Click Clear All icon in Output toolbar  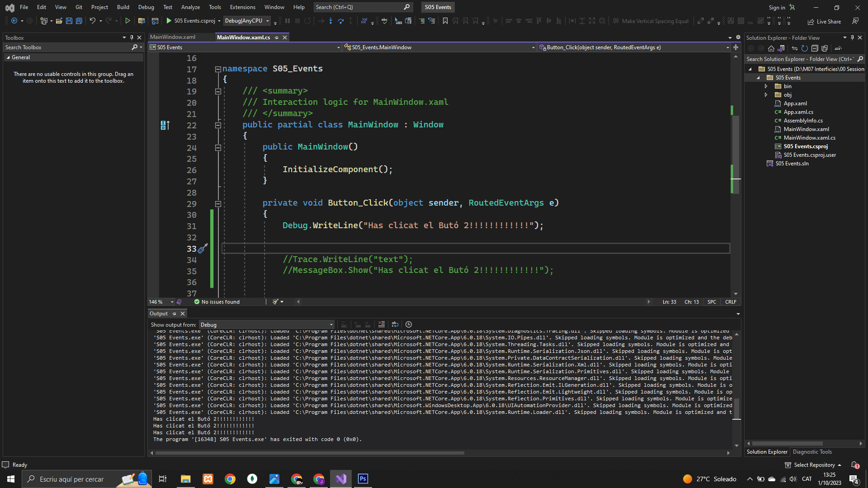[382, 324]
